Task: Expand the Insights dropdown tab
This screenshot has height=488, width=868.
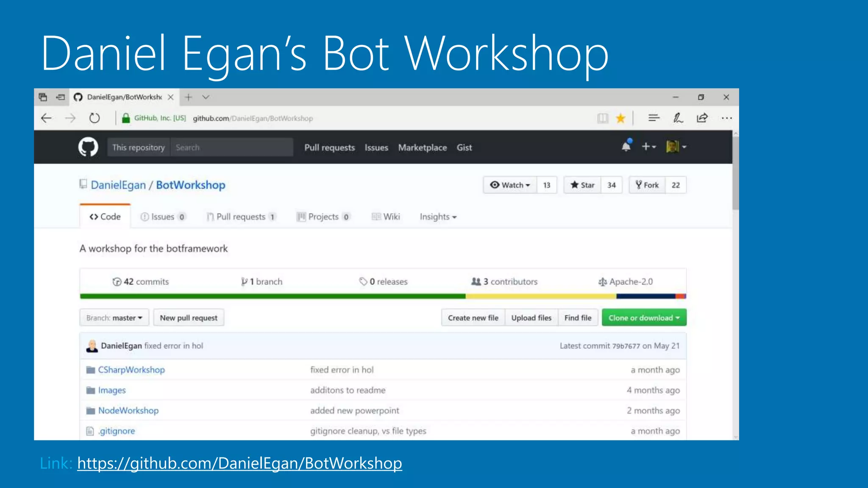Action: pyautogui.click(x=438, y=217)
